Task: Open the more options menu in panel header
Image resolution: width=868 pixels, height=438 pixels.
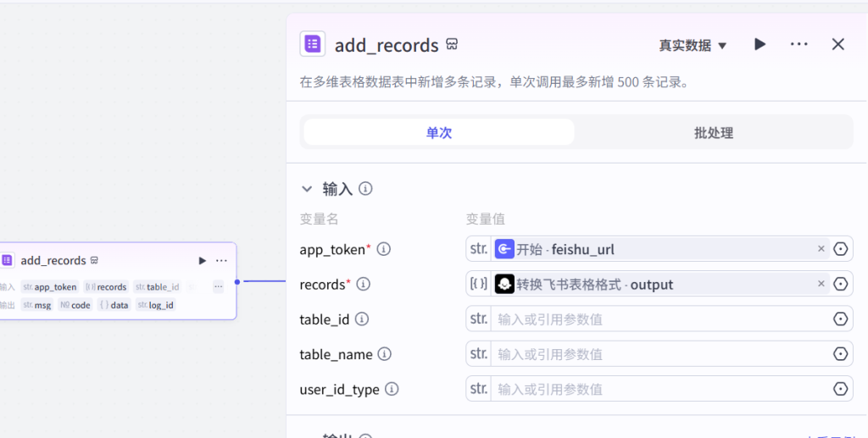Action: coord(798,44)
